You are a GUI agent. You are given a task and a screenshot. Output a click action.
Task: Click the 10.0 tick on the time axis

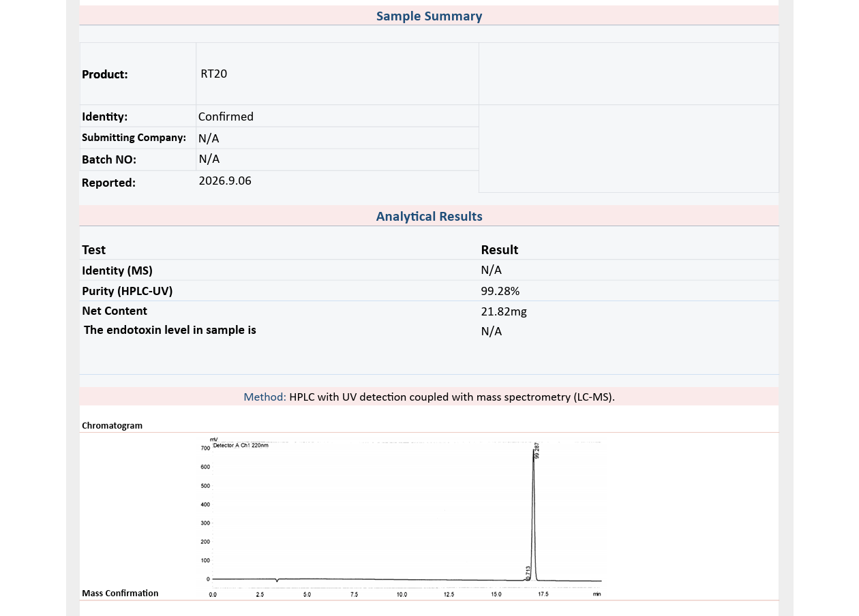coord(402,594)
